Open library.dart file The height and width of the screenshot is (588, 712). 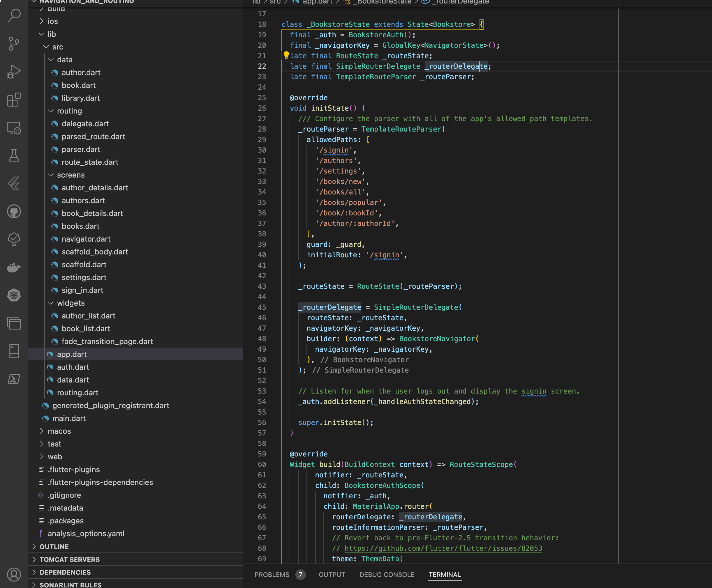tap(81, 98)
